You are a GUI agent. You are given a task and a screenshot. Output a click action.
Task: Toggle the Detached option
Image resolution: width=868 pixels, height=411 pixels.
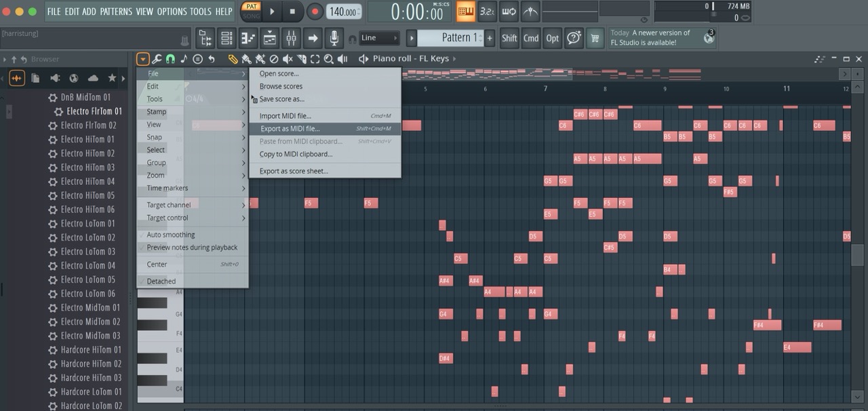pos(193,281)
